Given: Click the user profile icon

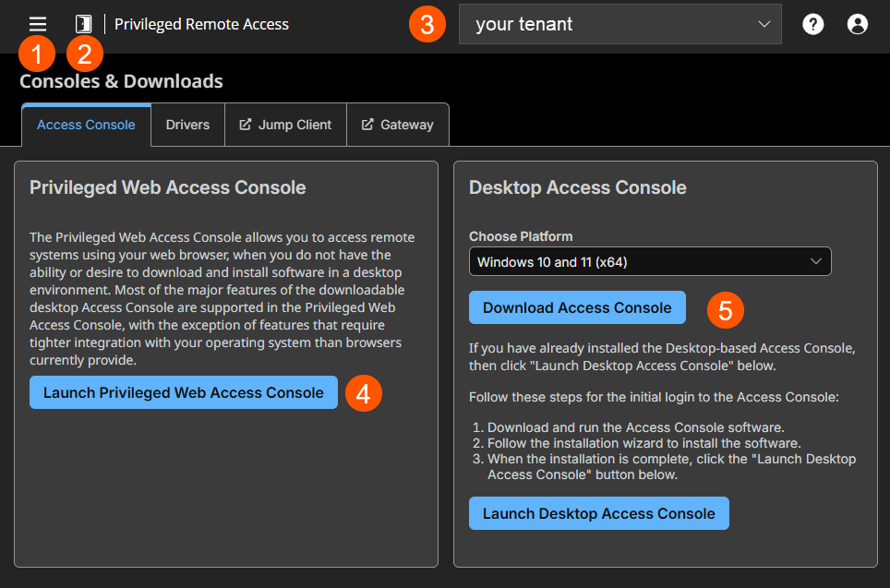Looking at the screenshot, I should point(857,24).
